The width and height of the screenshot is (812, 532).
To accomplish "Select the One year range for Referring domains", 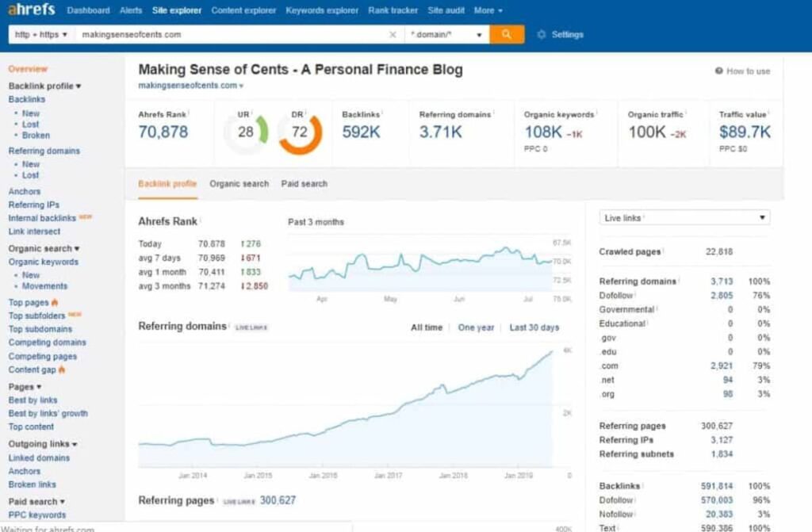I will [x=476, y=327].
